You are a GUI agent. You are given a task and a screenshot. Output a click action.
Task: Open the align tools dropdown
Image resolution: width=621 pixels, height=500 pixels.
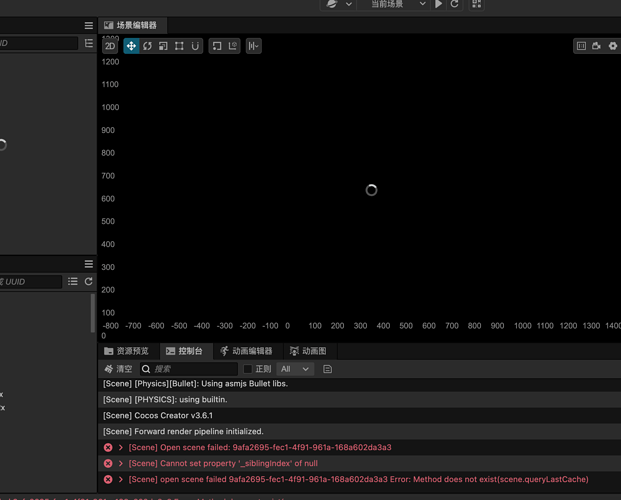tap(253, 46)
